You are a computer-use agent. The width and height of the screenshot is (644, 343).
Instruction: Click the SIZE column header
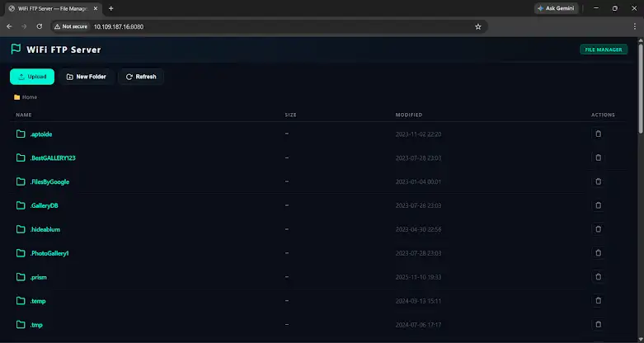click(x=291, y=115)
